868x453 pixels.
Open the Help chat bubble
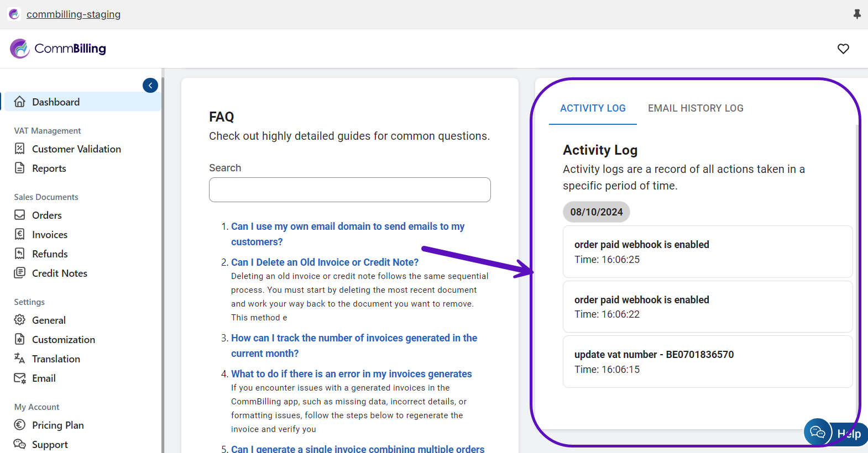[818, 432]
